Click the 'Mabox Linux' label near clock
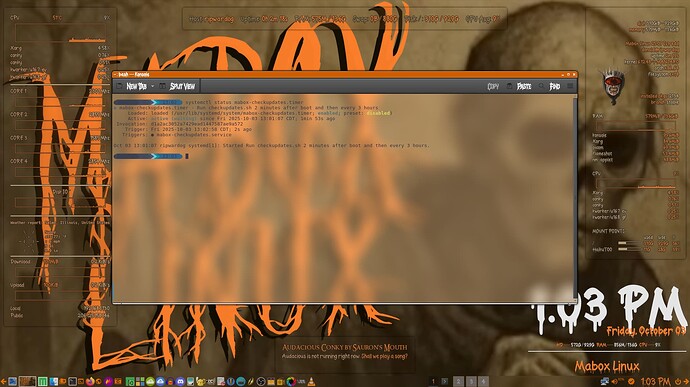This screenshot has height=387, width=690. click(607, 366)
